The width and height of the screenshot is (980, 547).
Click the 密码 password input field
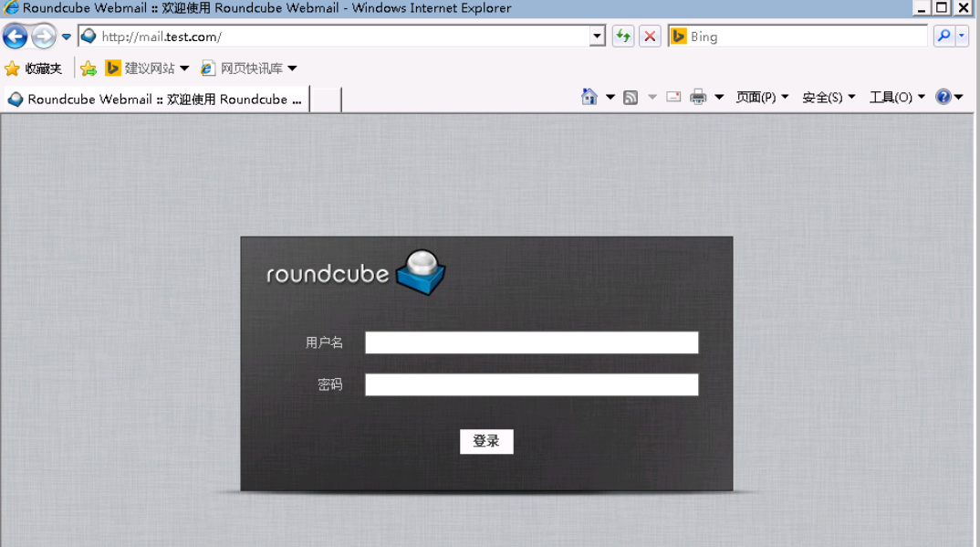tap(531, 384)
